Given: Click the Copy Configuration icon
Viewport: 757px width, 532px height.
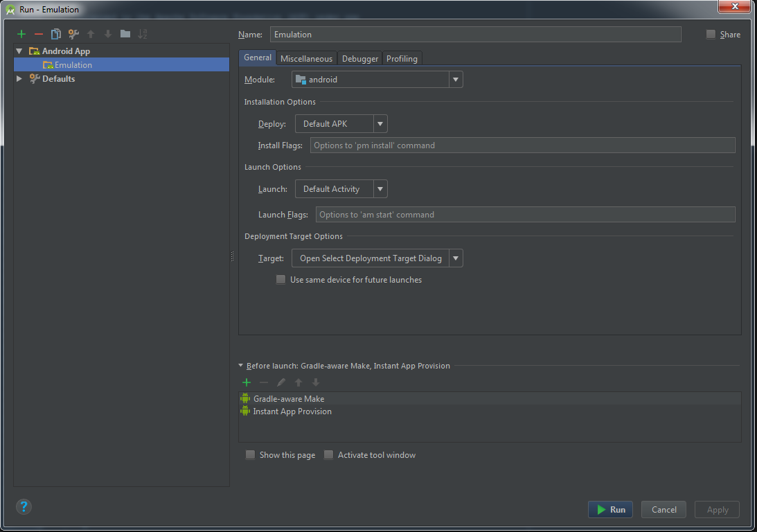Looking at the screenshot, I should tap(56, 34).
